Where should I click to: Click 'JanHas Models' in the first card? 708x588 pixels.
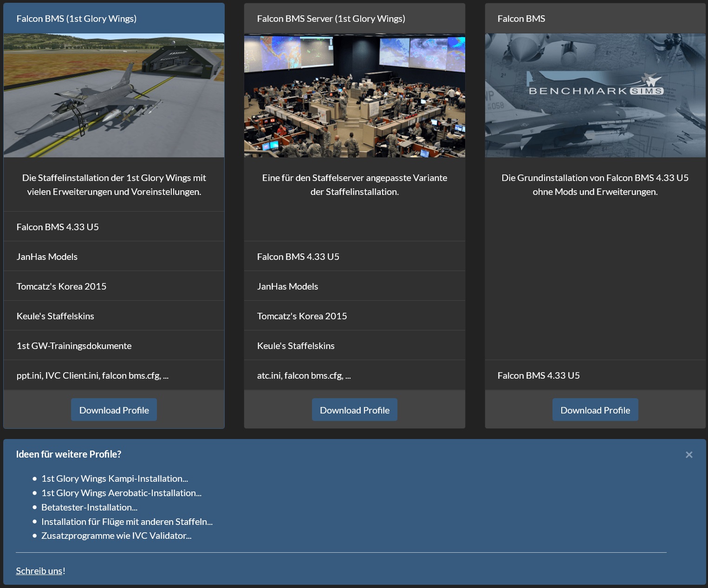point(114,256)
